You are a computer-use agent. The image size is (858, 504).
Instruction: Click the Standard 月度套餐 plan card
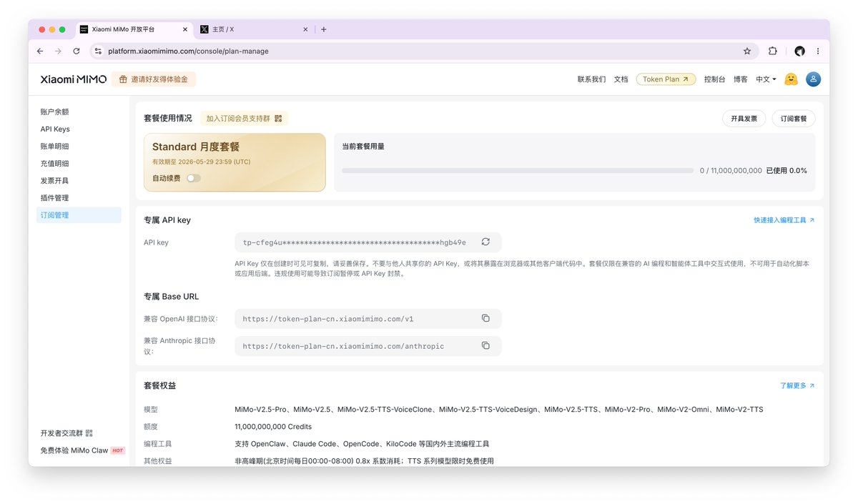(x=235, y=162)
